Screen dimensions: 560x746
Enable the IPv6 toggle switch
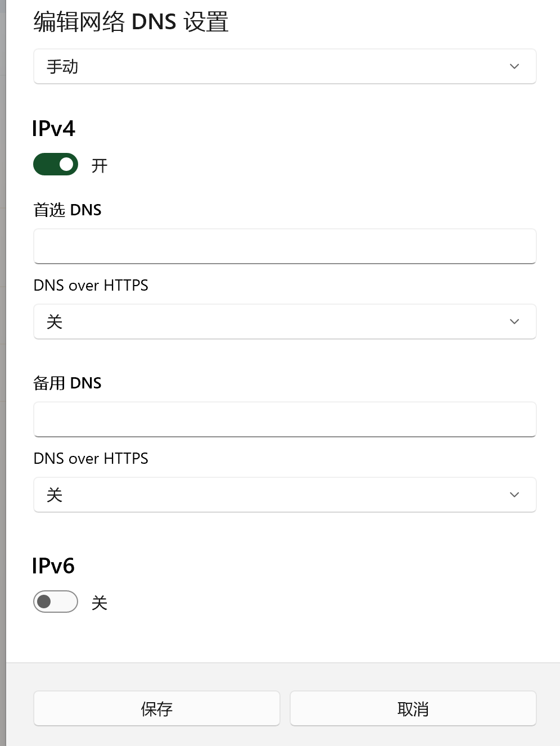56,602
